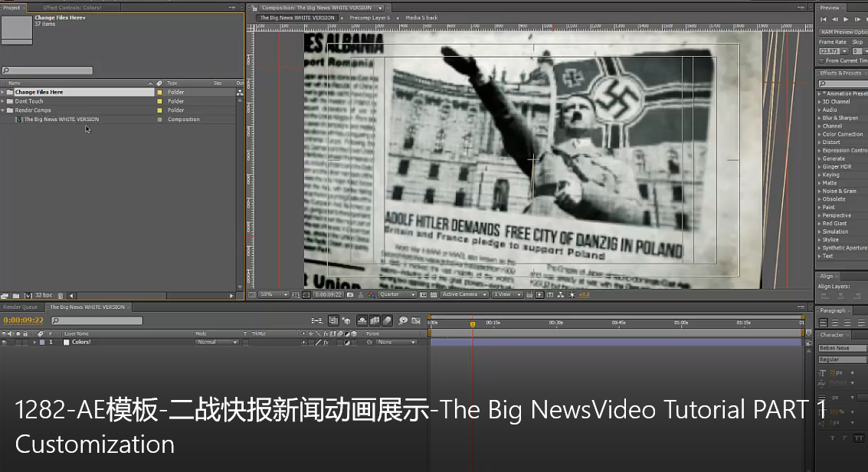The image size is (868, 472).
Task: Open the RGB channel display icon
Action: tap(372, 295)
